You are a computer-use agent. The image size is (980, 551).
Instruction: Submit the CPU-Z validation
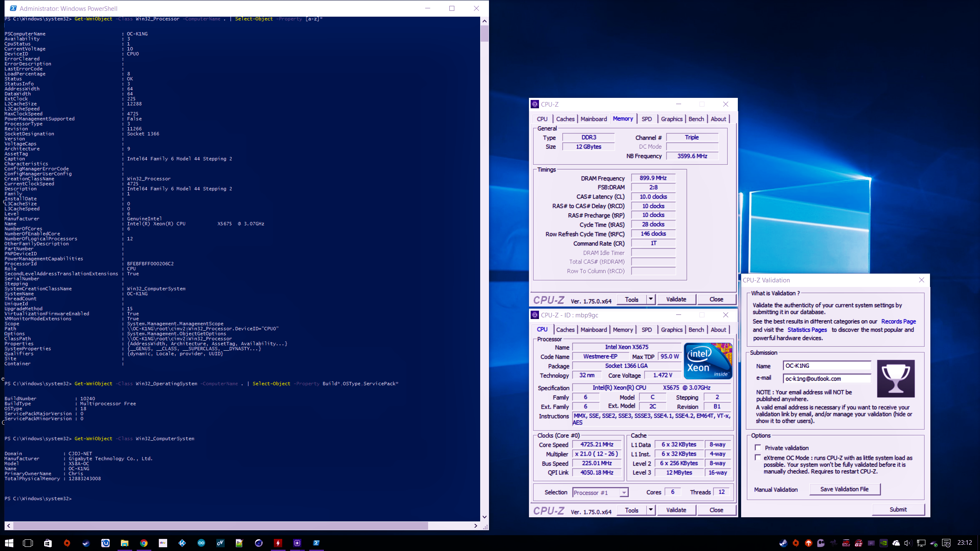(x=898, y=510)
